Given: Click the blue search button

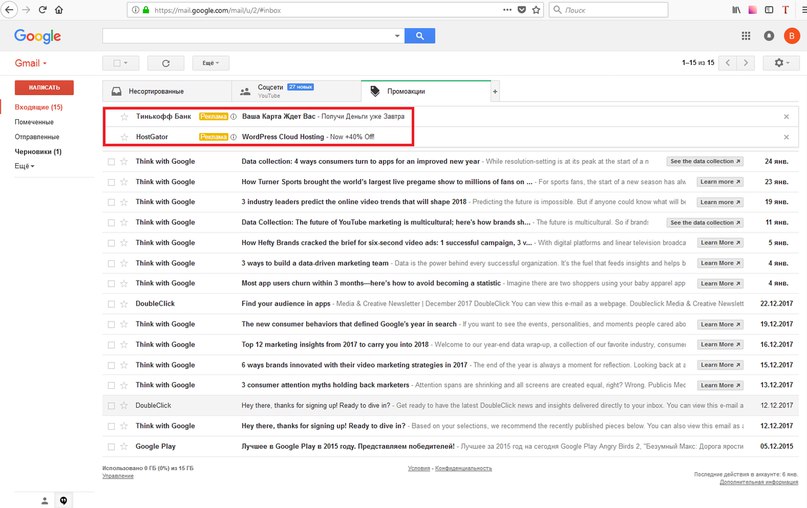Looking at the screenshot, I should click(x=419, y=36).
